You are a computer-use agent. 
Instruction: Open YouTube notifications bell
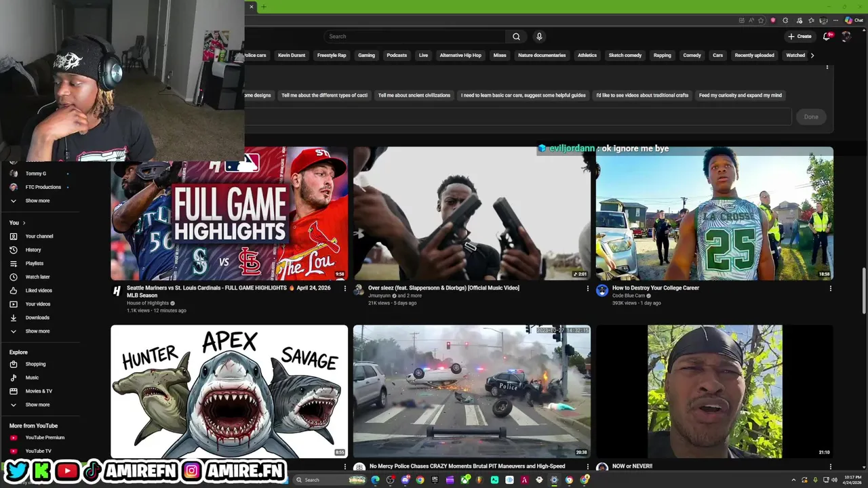click(827, 37)
